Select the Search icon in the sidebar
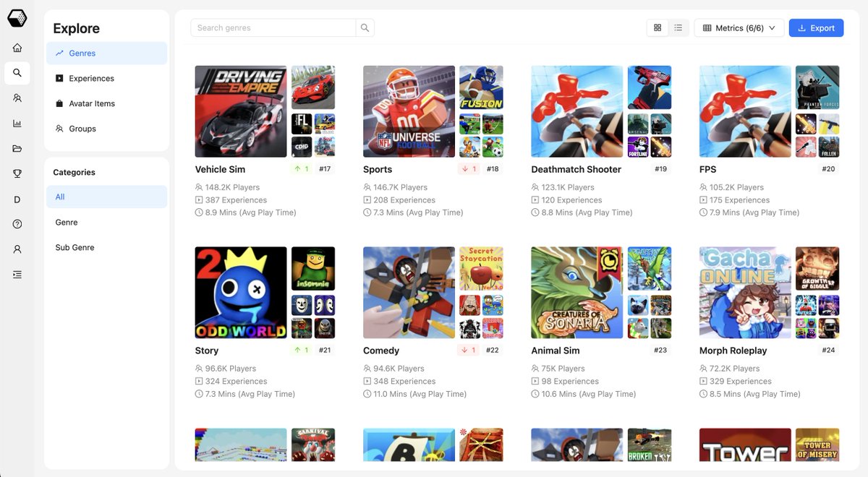The height and width of the screenshot is (477, 868). coord(17,72)
